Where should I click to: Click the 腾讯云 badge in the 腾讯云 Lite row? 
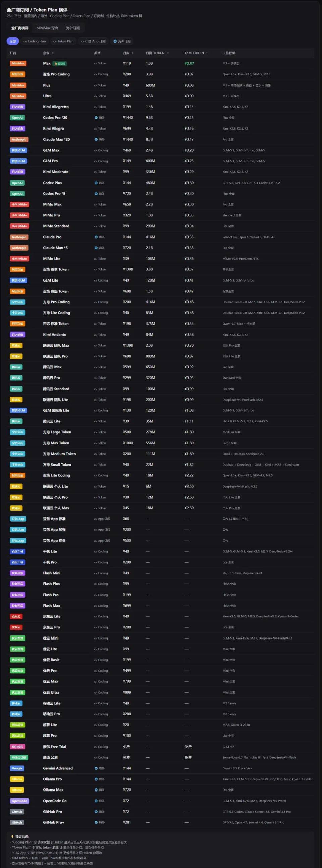click(16, 421)
